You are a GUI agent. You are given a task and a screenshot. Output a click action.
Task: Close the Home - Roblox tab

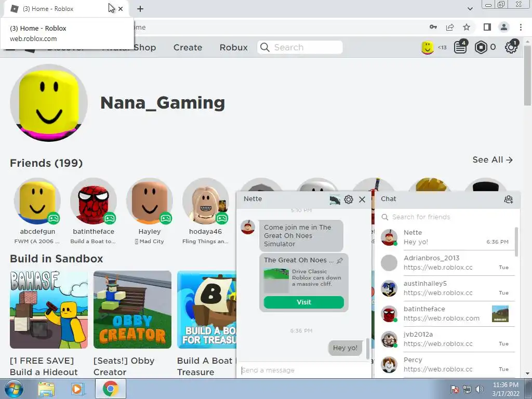tap(121, 9)
